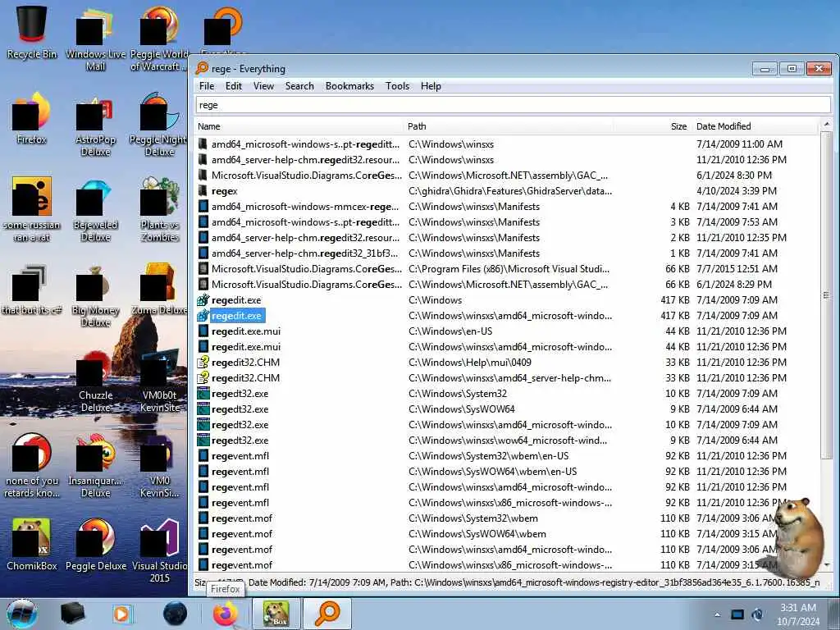Open ChomikBox taskbar button
Screen dimensions: 840x630
coord(276,614)
